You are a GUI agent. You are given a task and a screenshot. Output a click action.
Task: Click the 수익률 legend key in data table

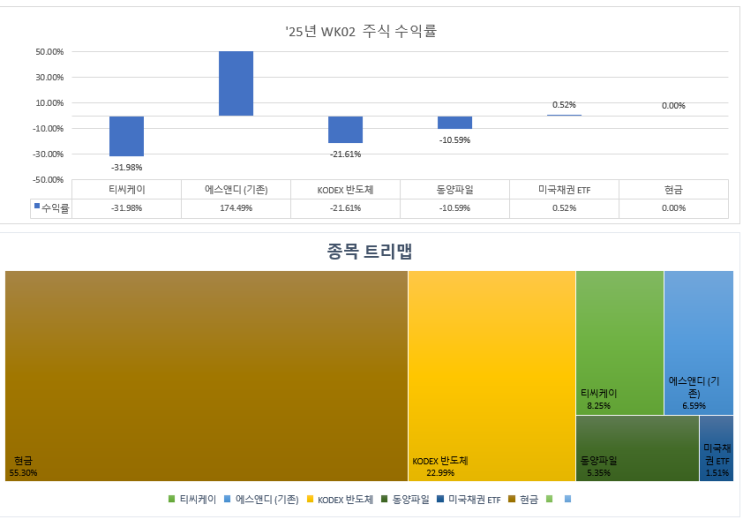tap(52, 208)
